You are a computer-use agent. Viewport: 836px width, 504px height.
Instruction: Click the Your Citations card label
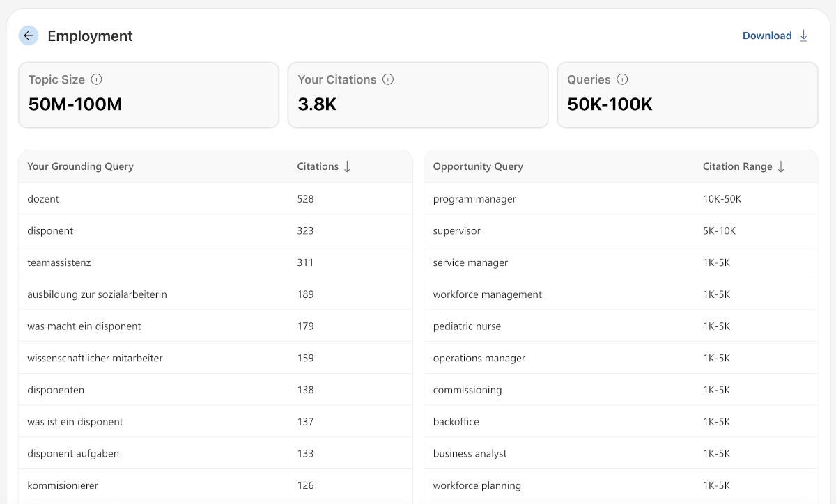click(337, 79)
